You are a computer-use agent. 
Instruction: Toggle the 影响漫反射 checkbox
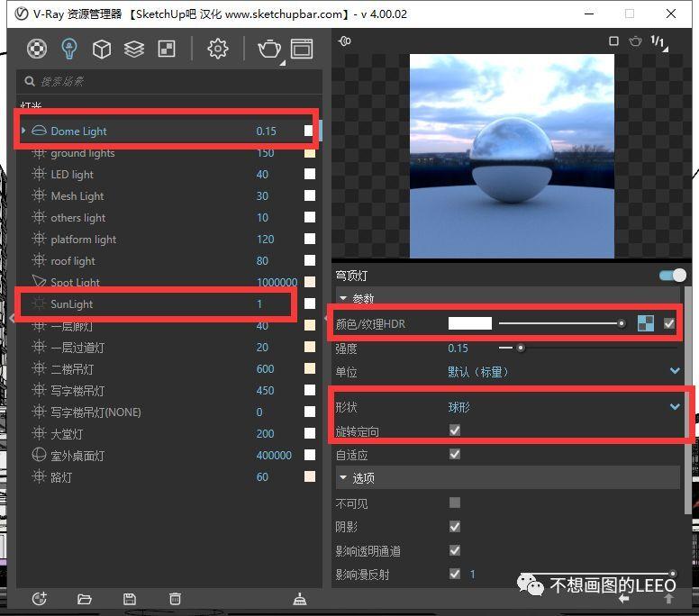pyautogui.click(x=455, y=574)
